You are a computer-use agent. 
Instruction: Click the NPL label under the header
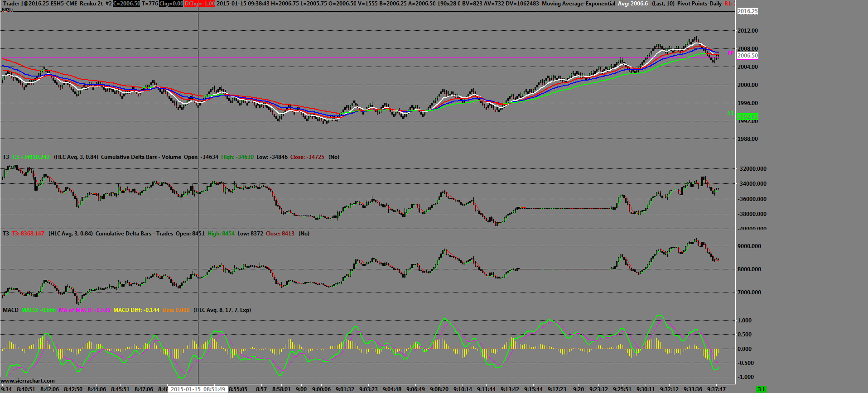[x=7, y=10]
